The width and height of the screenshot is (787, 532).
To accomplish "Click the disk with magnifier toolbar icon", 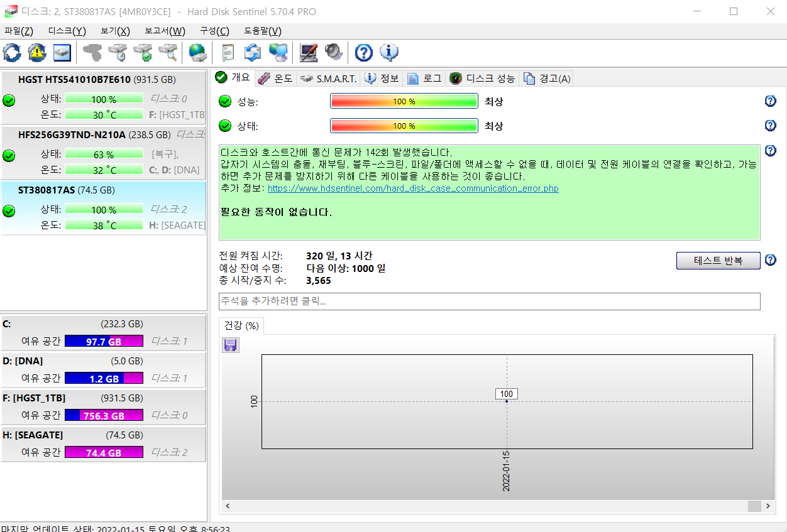I will [x=168, y=52].
